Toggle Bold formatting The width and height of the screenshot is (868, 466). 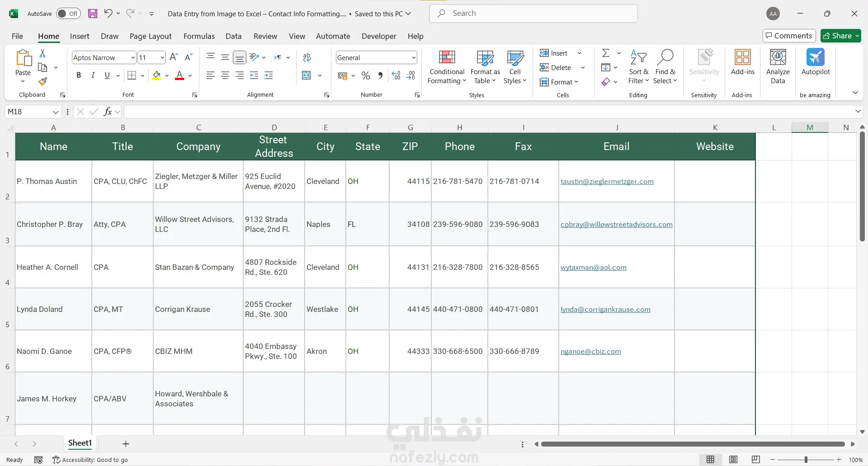79,75
